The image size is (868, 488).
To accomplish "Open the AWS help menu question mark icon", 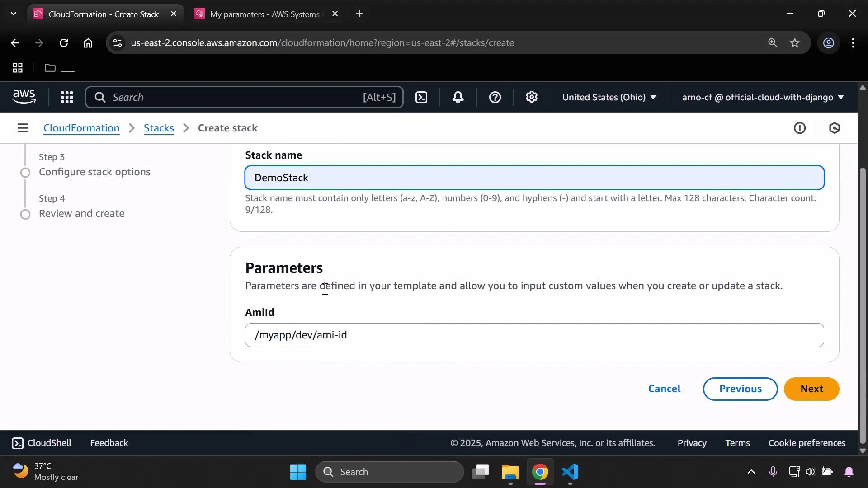I will [x=495, y=97].
